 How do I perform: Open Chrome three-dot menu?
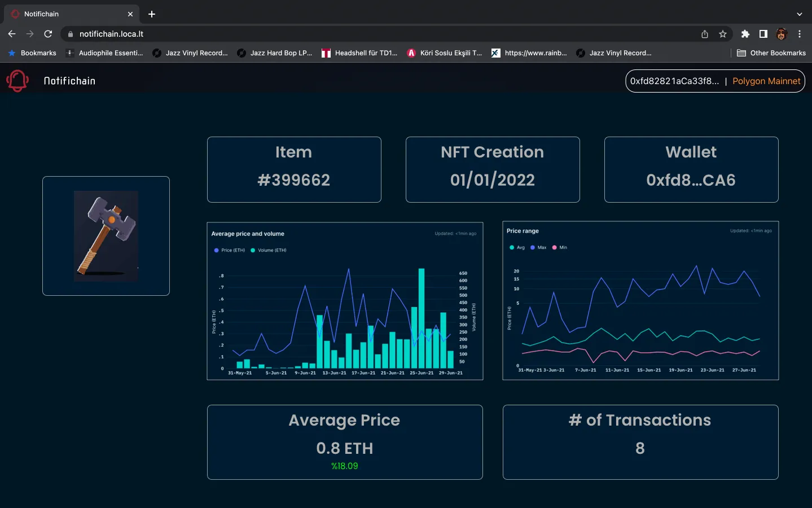(x=800, y=34)
